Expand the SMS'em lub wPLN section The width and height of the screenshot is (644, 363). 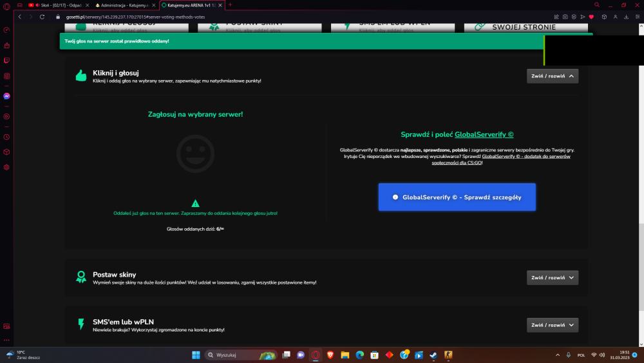553,325
